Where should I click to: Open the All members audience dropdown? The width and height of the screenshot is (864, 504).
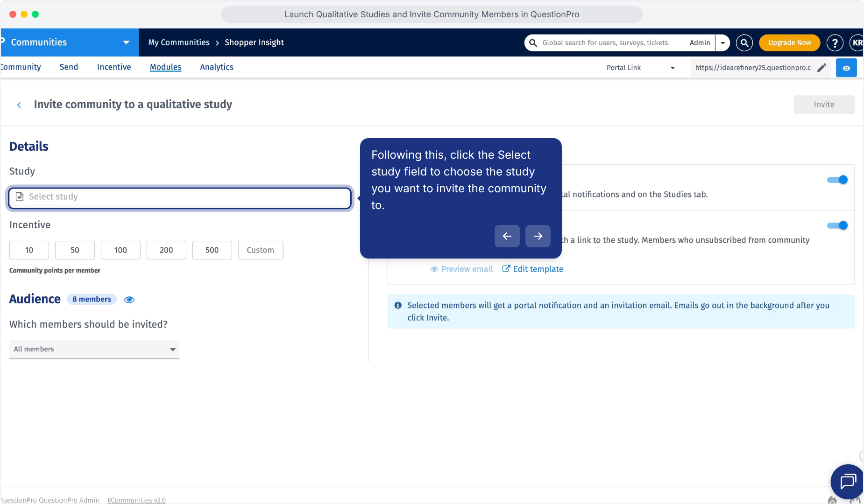[x=94, y=350]
